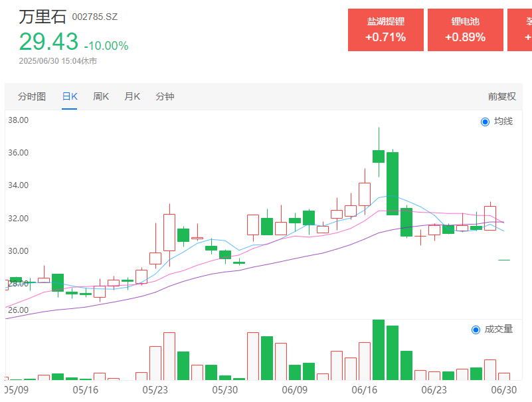Click the 2025/06/30 15:04休市 timestamp

pyautogui.click(x=58, y=61)
